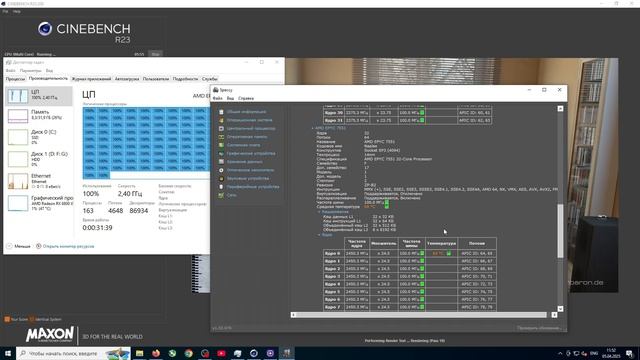Screen dimensions: 640x360
Task: Select Disk 1 (D: F: G:) in Task Manager
Action: point(39,158)
